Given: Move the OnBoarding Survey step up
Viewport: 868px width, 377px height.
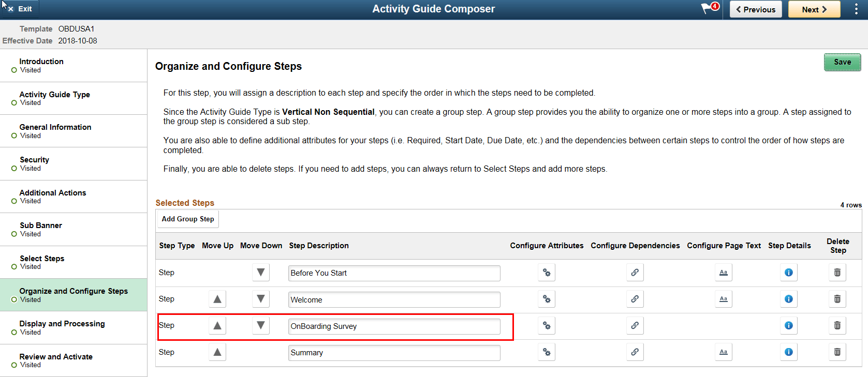Looking at the screenshot, I should [217, 325].
